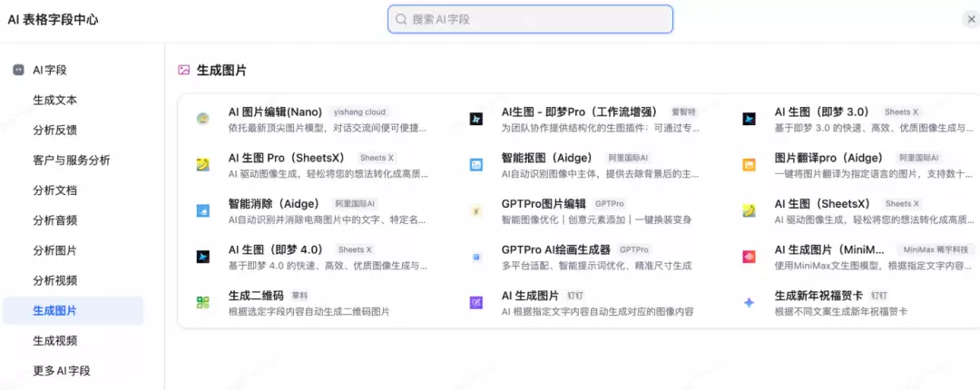Screen dimensions: 980x390
Task: Click the GPTPro图片编辑 icon
Action: (x=475, y=210)
